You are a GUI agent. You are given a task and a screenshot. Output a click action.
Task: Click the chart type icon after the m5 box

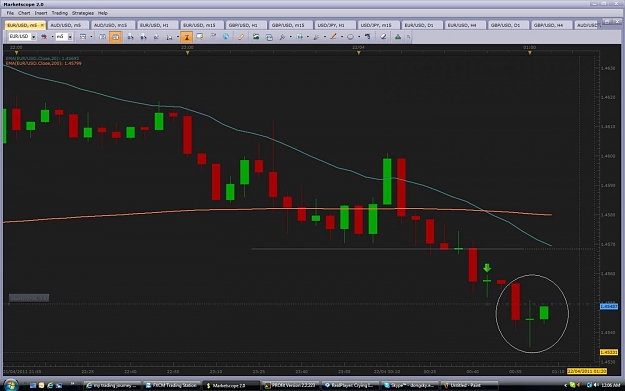pyautogui.click(x=83, y=37)
